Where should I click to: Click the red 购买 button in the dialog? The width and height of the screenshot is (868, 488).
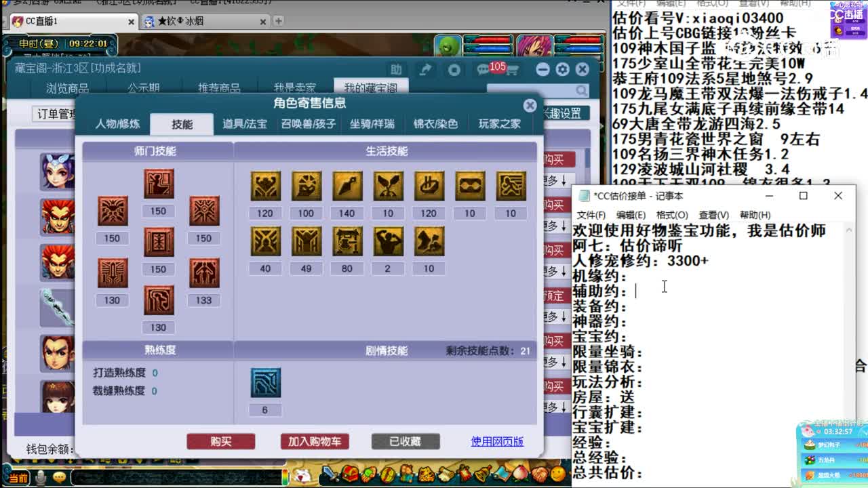221,441
